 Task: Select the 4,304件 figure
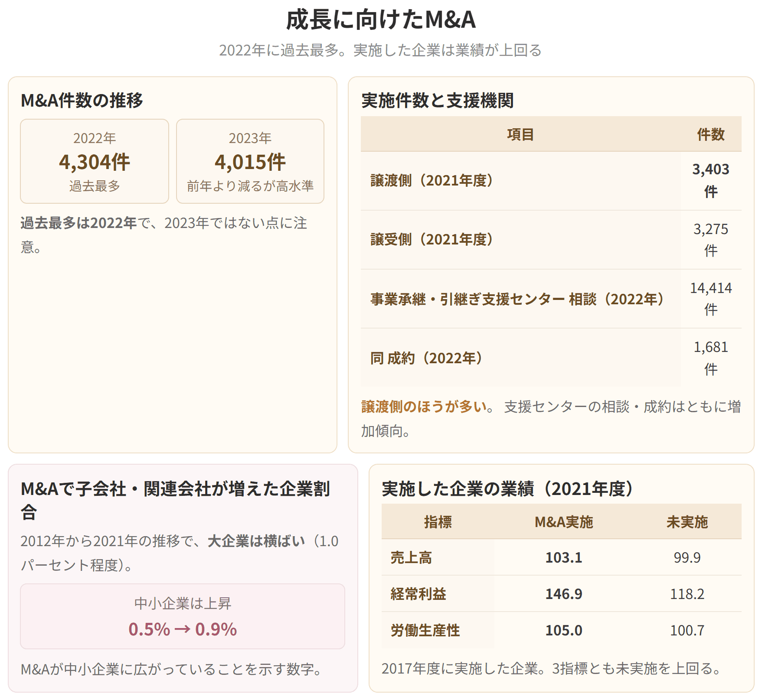click(95, 162)
